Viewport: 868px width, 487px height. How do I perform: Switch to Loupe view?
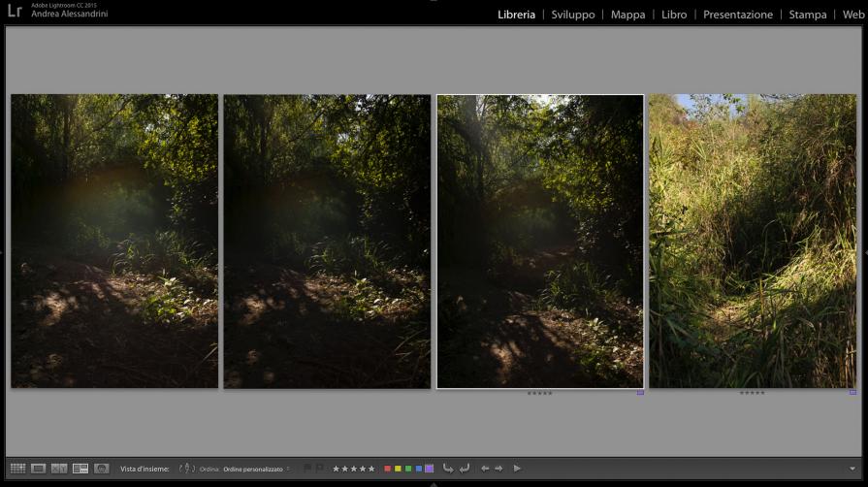click(38, 469)
